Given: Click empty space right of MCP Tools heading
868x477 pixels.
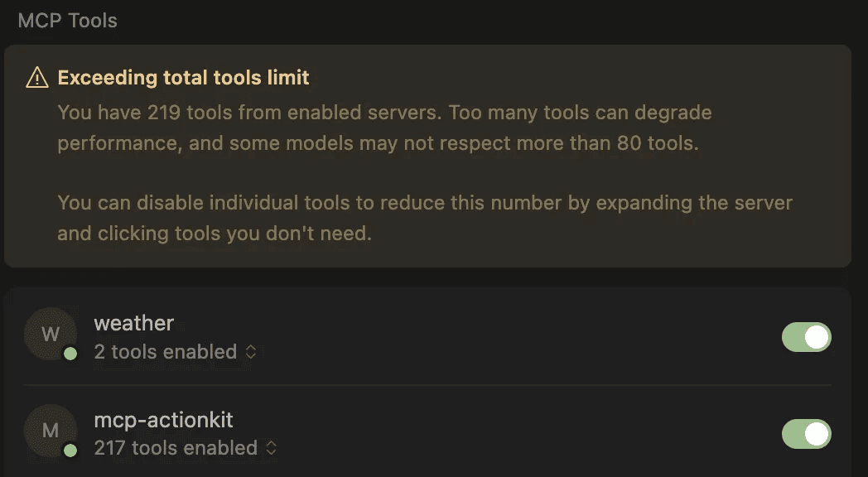Looking at the screenshot, I should [497, 21].
